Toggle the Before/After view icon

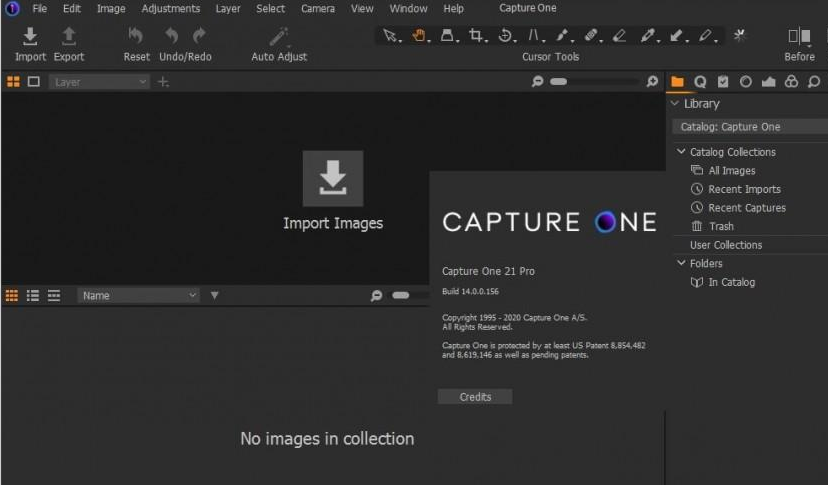(799, 36)
